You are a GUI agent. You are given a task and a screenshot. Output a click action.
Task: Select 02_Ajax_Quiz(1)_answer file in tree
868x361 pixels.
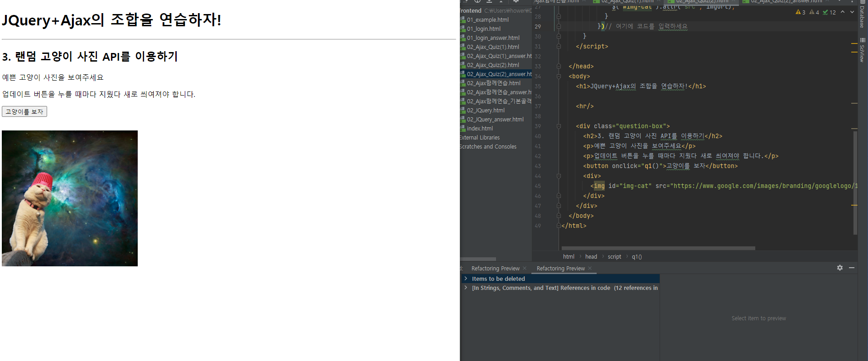tap(499, 56)
